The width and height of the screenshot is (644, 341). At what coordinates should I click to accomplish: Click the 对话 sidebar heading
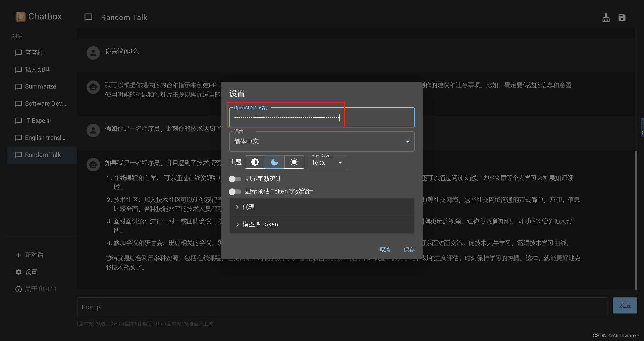pyautogui.click(x=17, y=36)
